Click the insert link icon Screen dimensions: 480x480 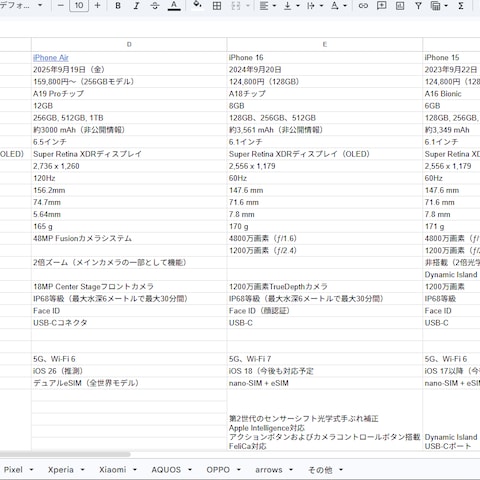coord(363,6)
